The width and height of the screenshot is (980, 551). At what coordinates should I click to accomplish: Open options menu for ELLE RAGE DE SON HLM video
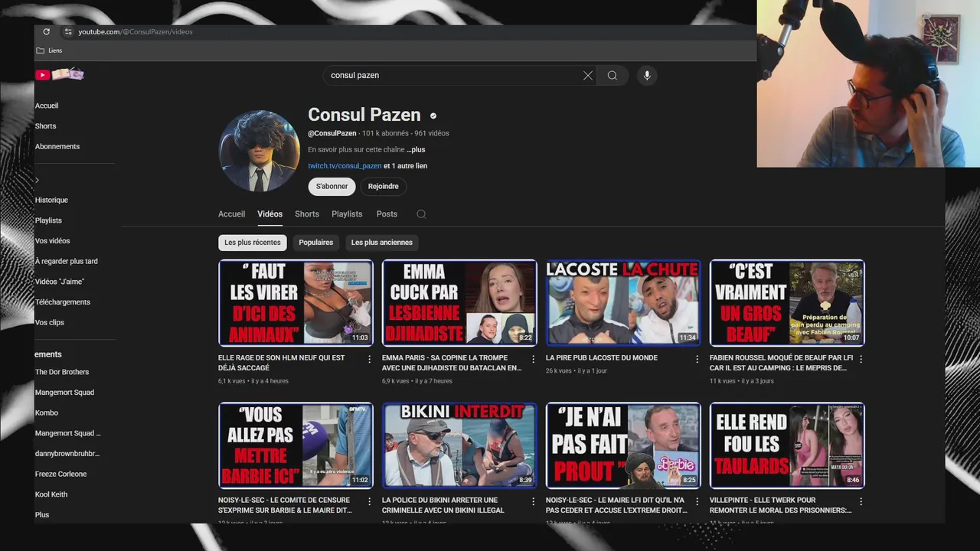tap(369, 359)
